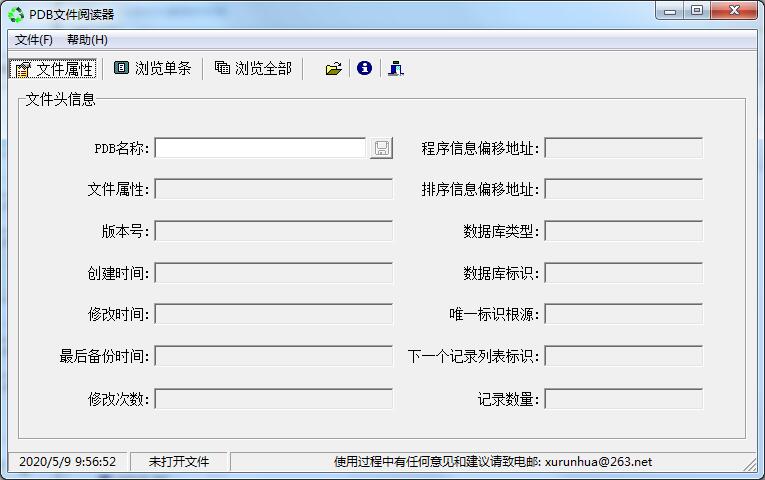Click the 记录数量 field
Viewport: 765px width, 480px height.
pyautogui.click(x=623, y=399)
